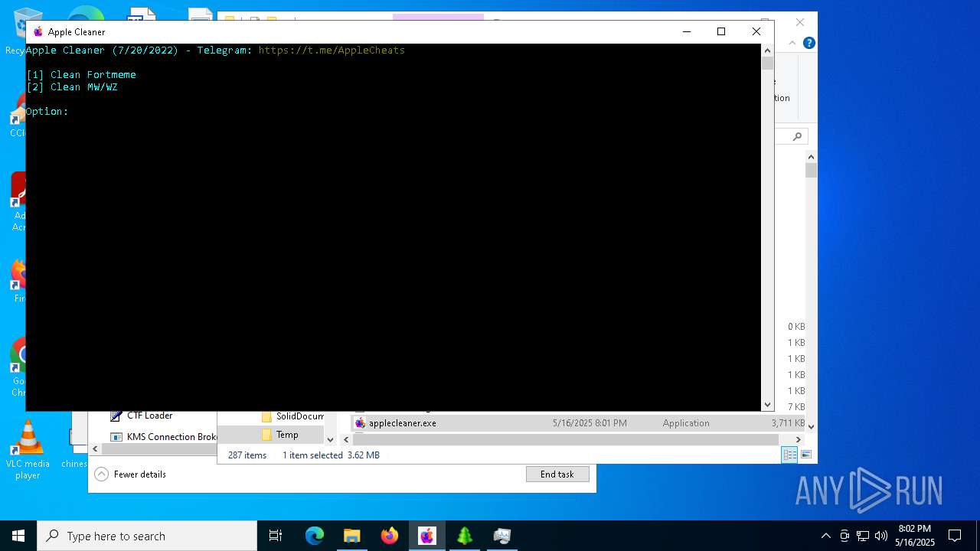This screenshot has height=551, width=980.
Task: Open File Explorer help icon
Action: (x=808, y=44)
